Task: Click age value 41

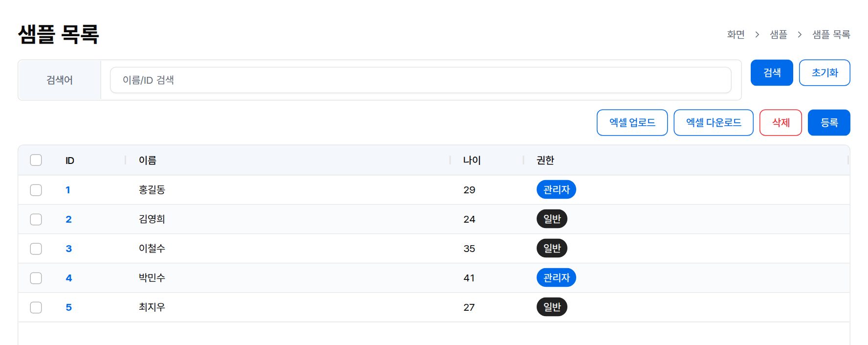Action: point(469,278)
